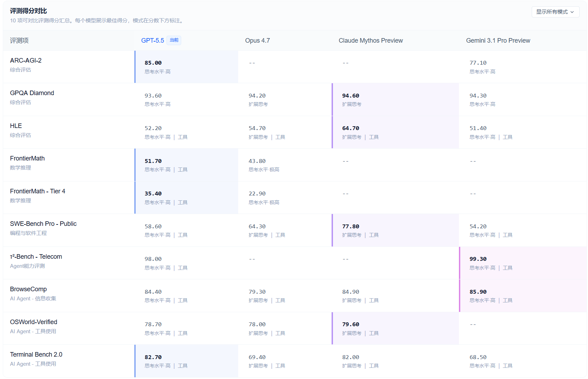This screenshot has width=588, height=379.
Task: Select the Claude Mythos Preview column header
Action: click(x=370, y=41)
